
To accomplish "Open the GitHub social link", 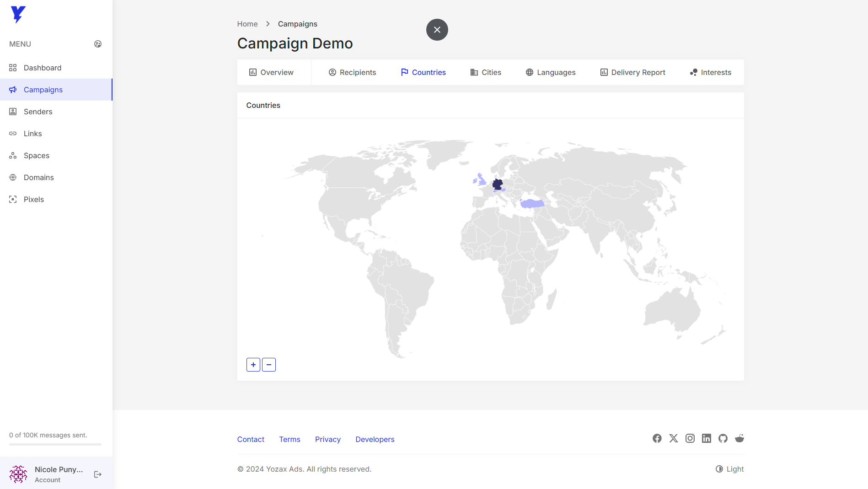I will pos(723,439).
